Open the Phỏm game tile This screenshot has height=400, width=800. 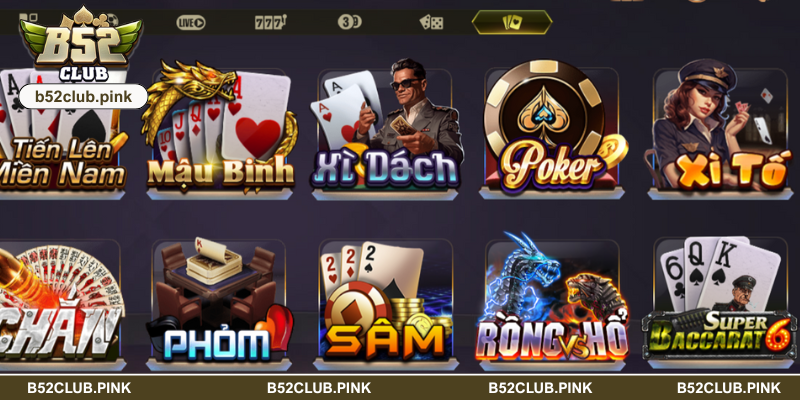219,304
